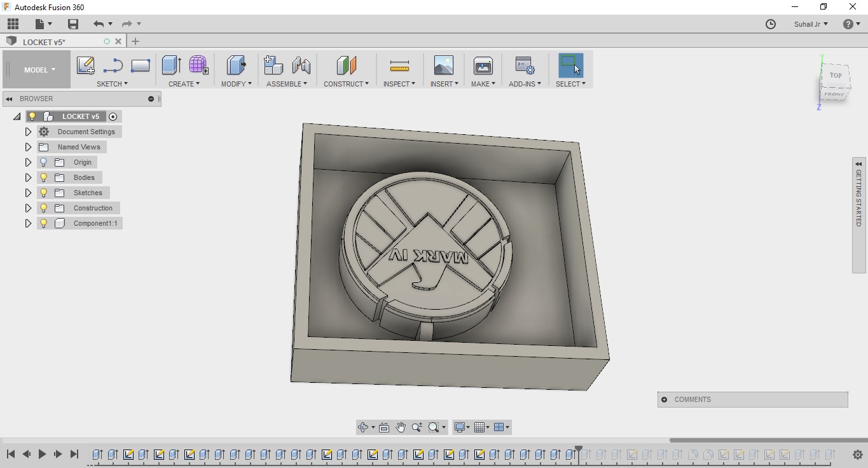The image size is (868, 468).
Task: Open Job Status clock icon
Action: (771, 24)
